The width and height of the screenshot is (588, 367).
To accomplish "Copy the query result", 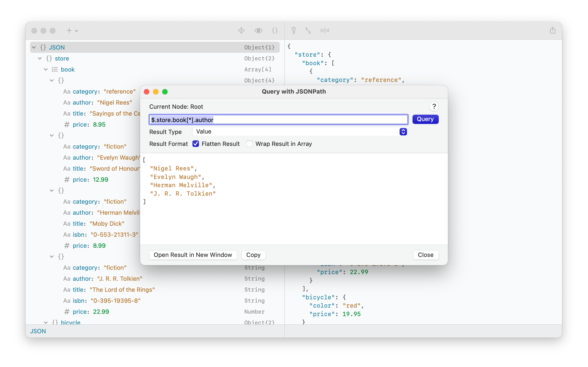I will tap(253, 255).
